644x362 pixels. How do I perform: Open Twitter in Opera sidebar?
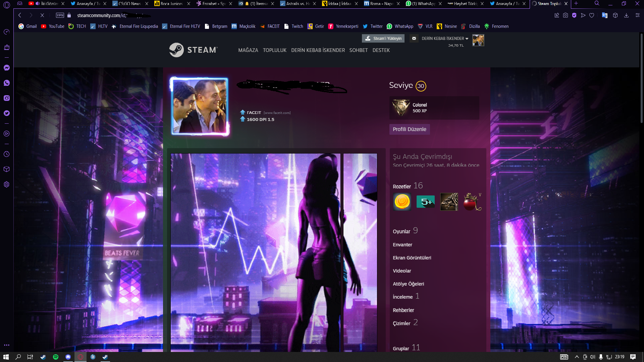tap(6, 113)
